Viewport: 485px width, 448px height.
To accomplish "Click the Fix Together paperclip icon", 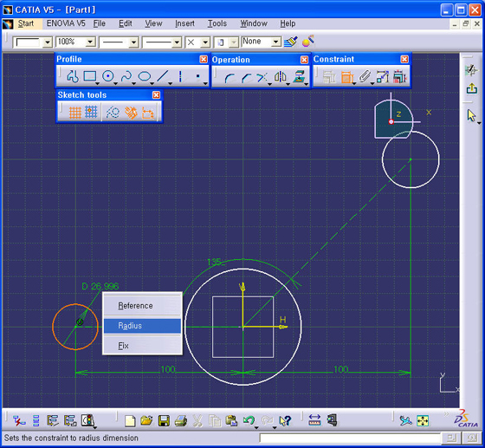I will (x=365, y=77).
